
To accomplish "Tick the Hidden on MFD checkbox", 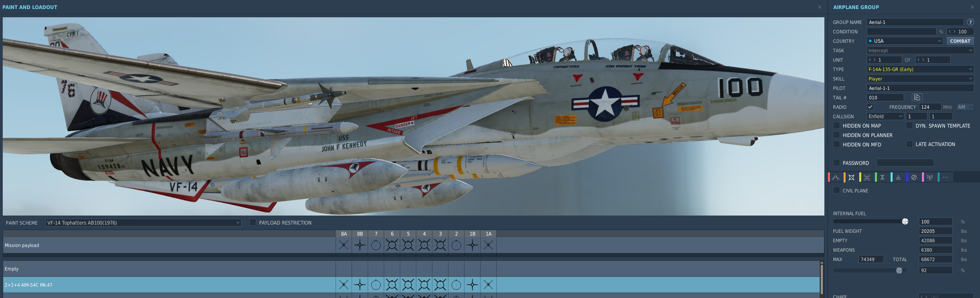I will pyautogui.click(x=837, y=144).
